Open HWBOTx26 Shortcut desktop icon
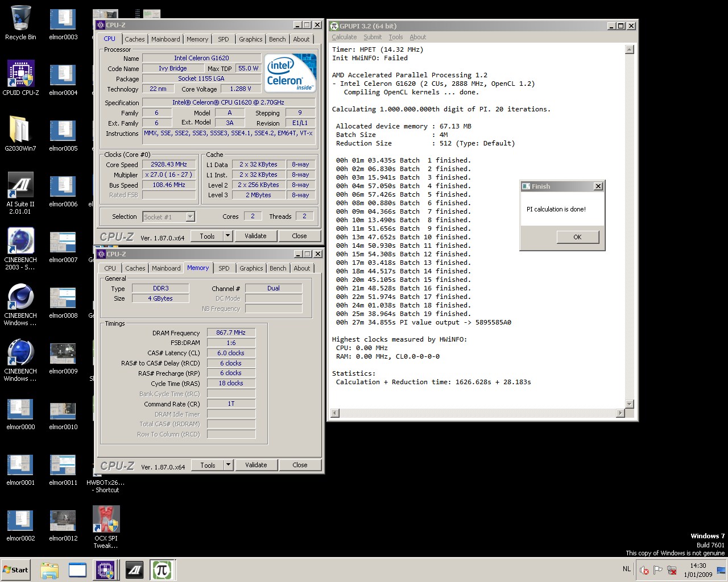Screen dimensions: 728x582 [106, 486]
